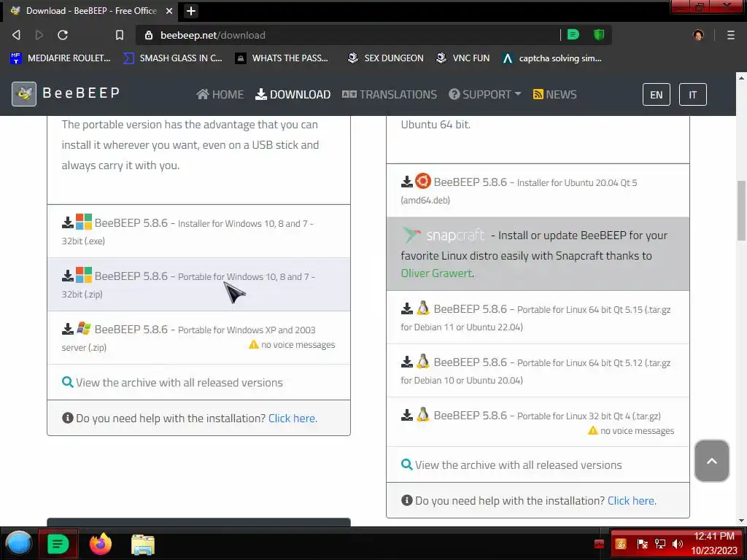Click the warning icon beside Windows XP no voice messages
The width and height of the screenshot is (747, 560).
(253, 344)
